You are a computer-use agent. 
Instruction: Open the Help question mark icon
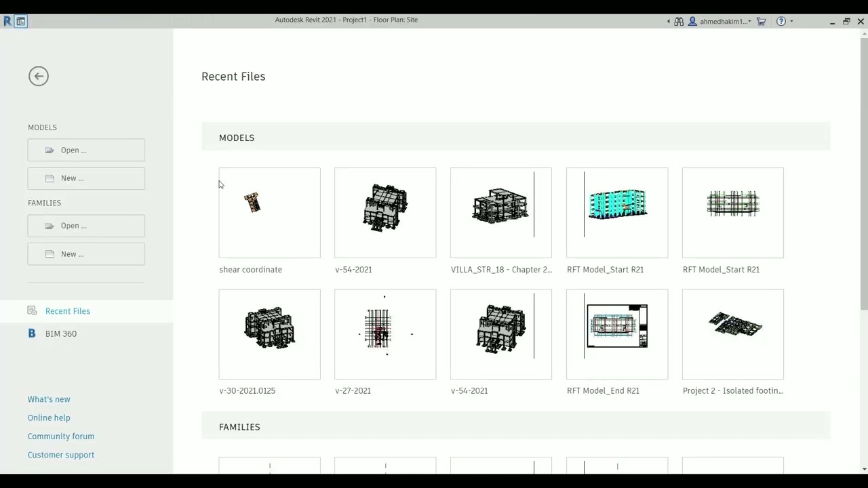(781, 22)
